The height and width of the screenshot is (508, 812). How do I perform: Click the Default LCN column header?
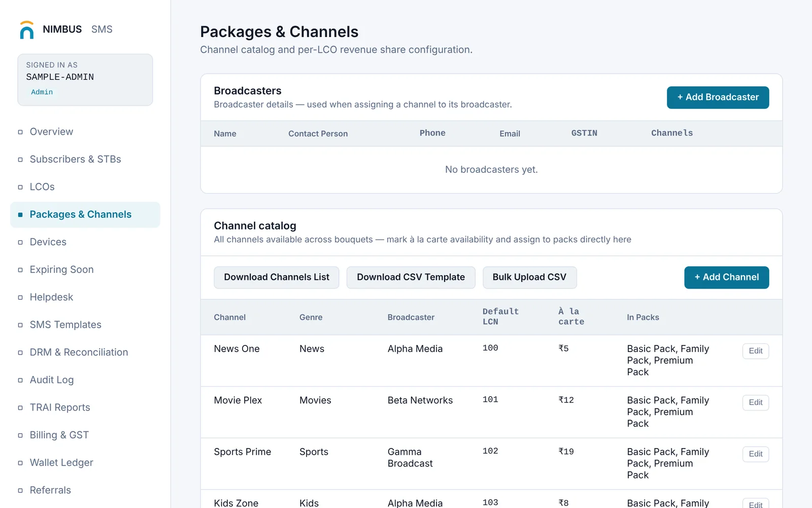[x=500, y=316]
